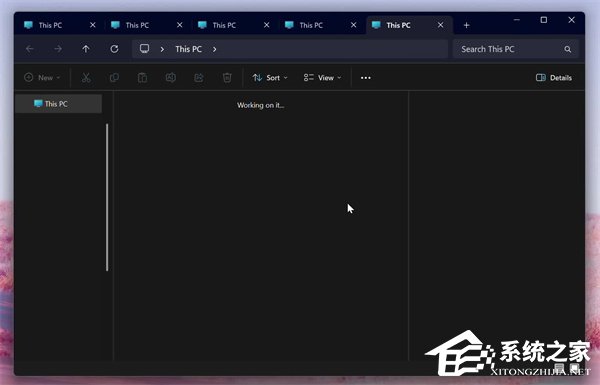The width and height of the screenshot is (600, 385).
Task: Close the first This PC tab
Action: point(93,25)
